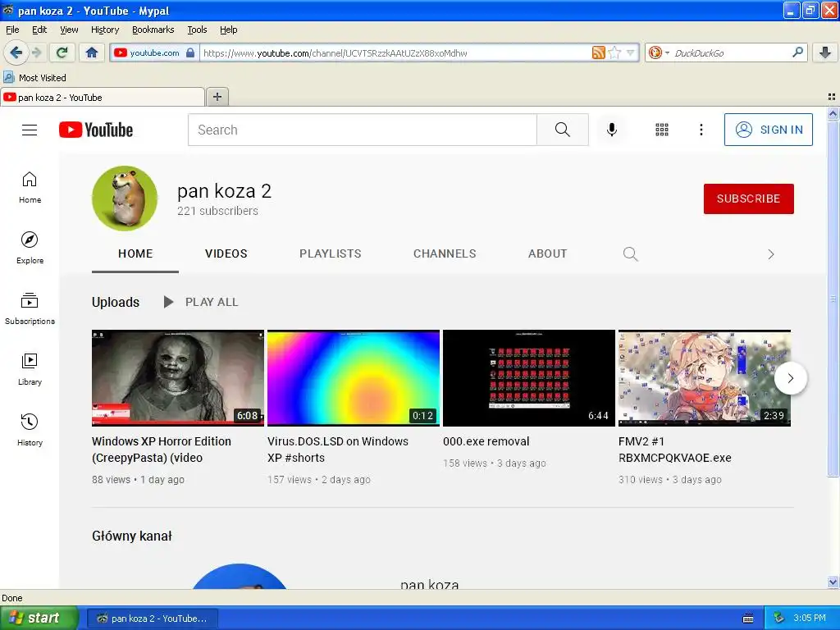
Task: Click the DuckDuckGo search input
Action: tap(730, 52)
